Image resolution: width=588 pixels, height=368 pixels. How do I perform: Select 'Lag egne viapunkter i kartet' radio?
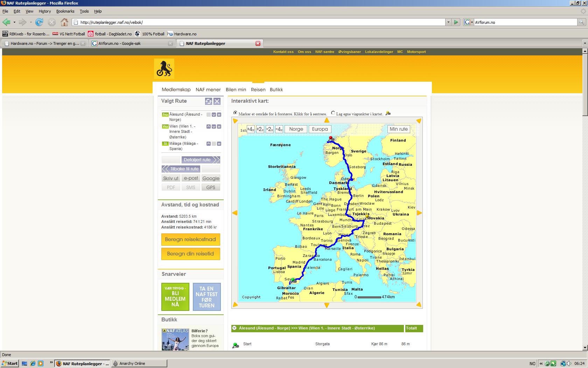pyautogui.click(x=333, y=113)
